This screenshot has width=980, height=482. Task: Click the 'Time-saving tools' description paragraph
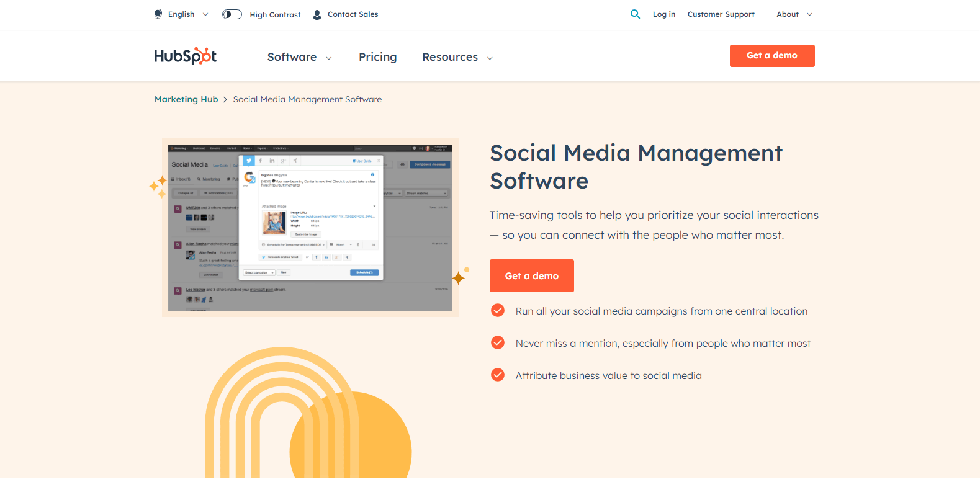654,225
